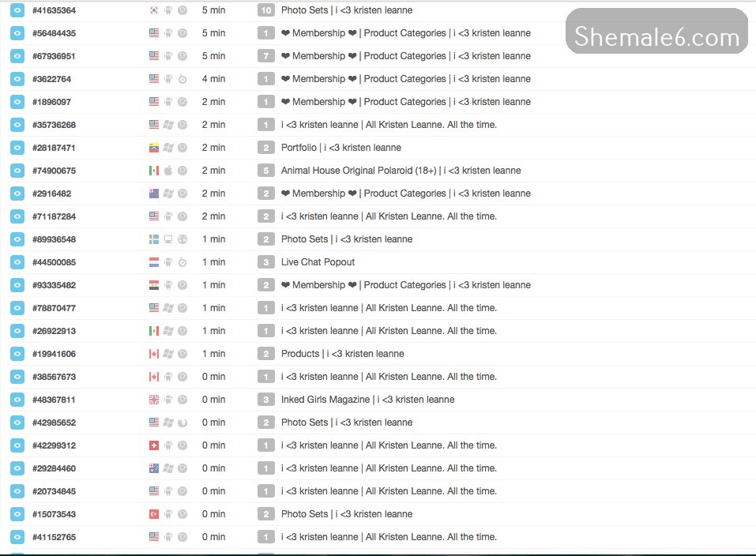Image resolution: width=756 pixels, height=556 pixels.
Task: Open Membership page link for #93335482
Action: coord(405,285)
